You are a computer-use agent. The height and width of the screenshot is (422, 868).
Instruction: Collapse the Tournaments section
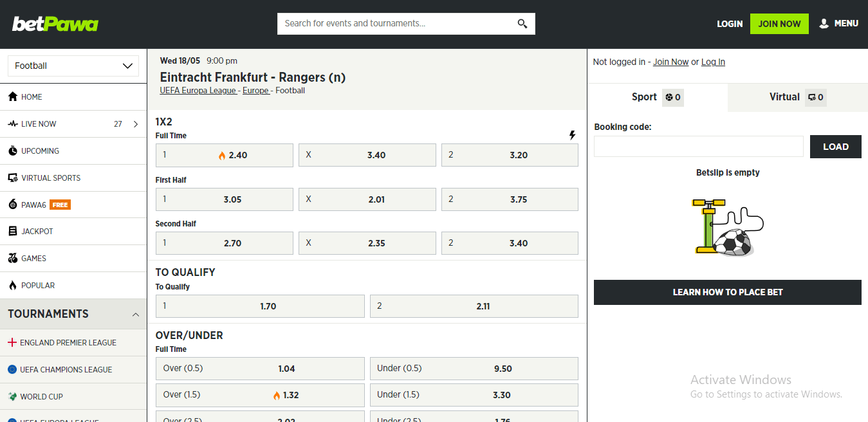point(136,315)
